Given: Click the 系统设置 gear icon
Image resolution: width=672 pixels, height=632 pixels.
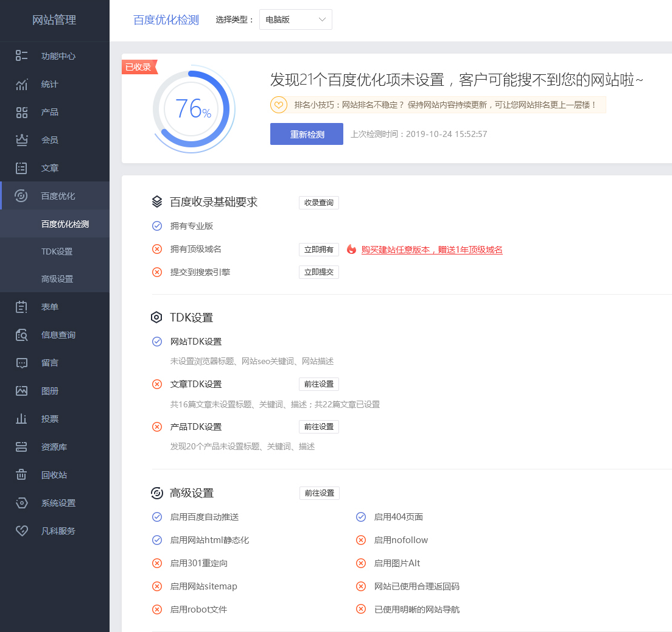Looking at the screenshot, I should tap(21, 502).
